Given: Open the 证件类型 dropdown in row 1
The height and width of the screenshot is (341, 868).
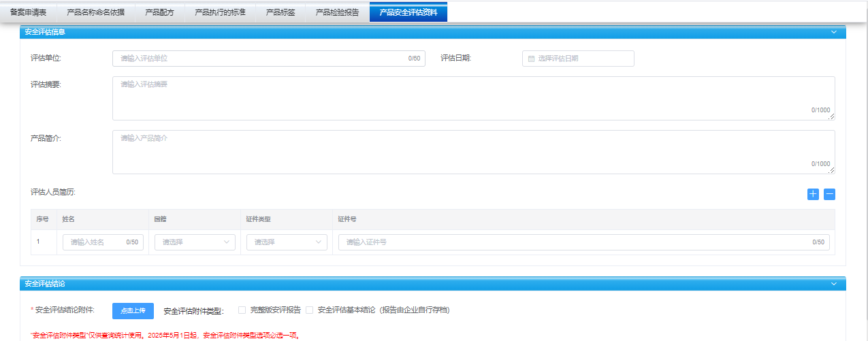Looking at the screenshot, I should click(x=287, y=242).
